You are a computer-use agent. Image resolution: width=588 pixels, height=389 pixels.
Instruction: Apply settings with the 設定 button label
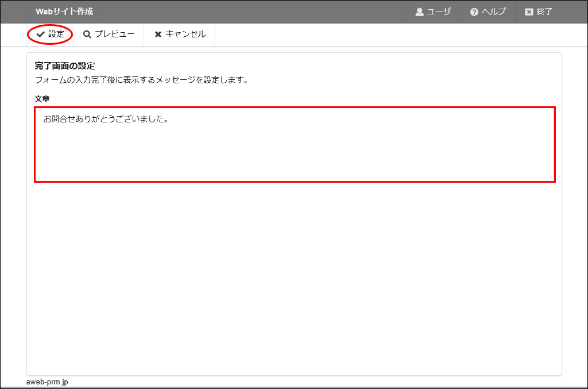click(x=56, y=34)
